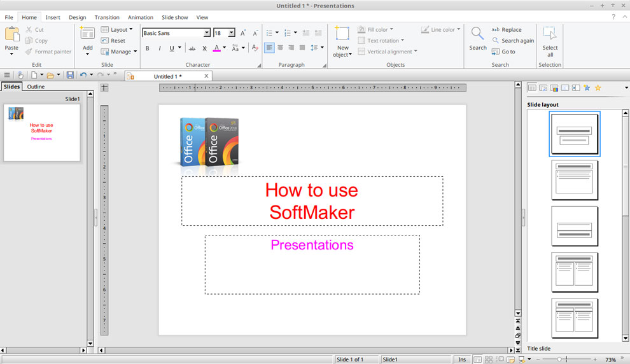Enable right text alignment
Screen dimensions: 630x364
click(x=291, y=48)
